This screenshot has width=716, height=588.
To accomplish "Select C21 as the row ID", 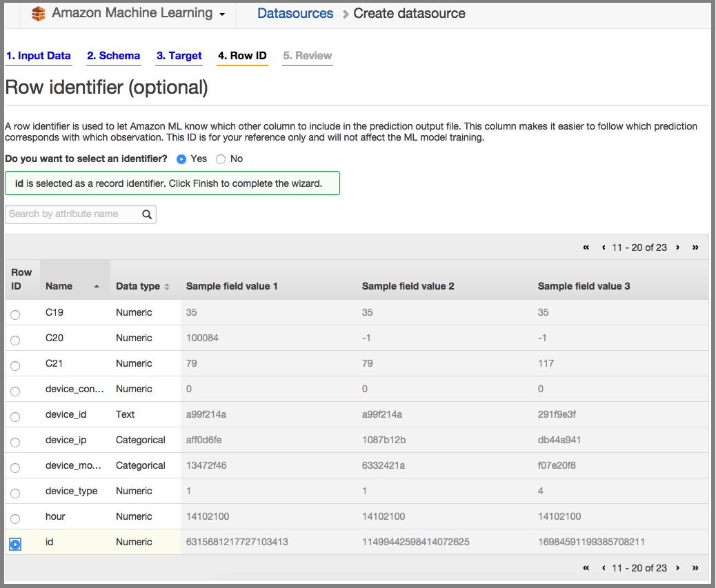I will [x=16, y=366].
